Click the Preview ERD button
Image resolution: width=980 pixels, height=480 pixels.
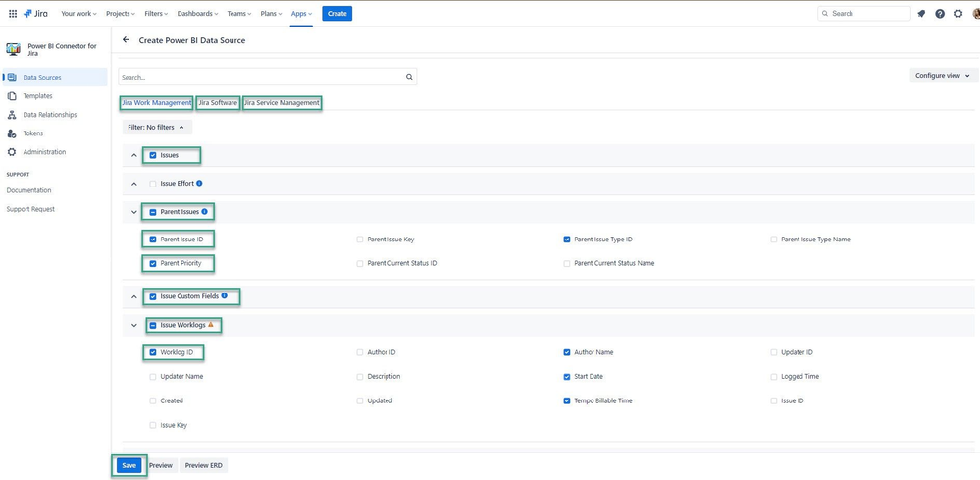[x=204, y=465]
